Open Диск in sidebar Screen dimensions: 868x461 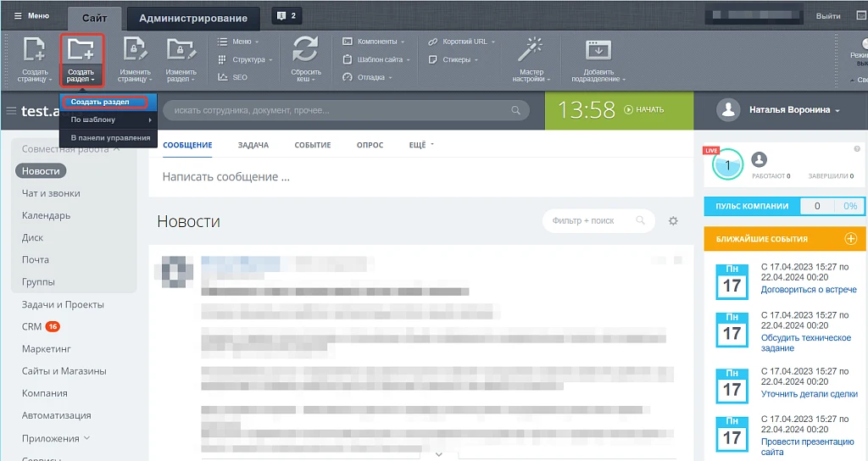tap(32, 237)
